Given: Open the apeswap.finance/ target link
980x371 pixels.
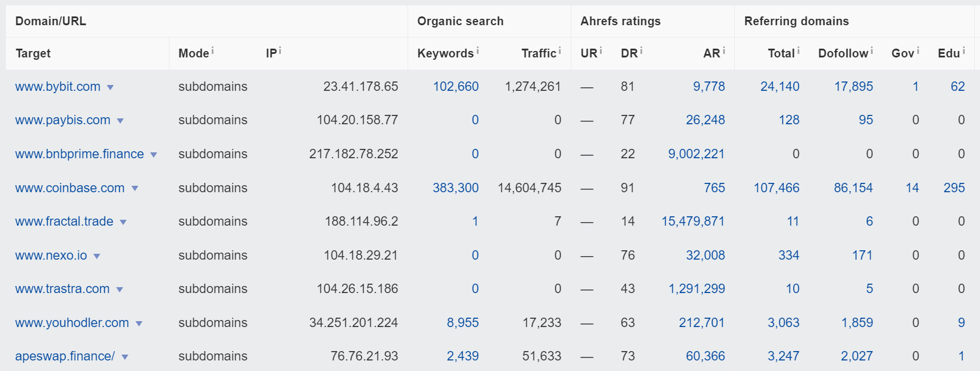Looking at the screenshot, I should coord(65,356).
